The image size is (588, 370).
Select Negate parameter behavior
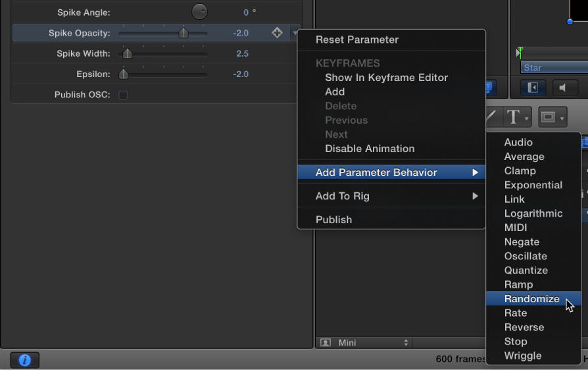533,242
